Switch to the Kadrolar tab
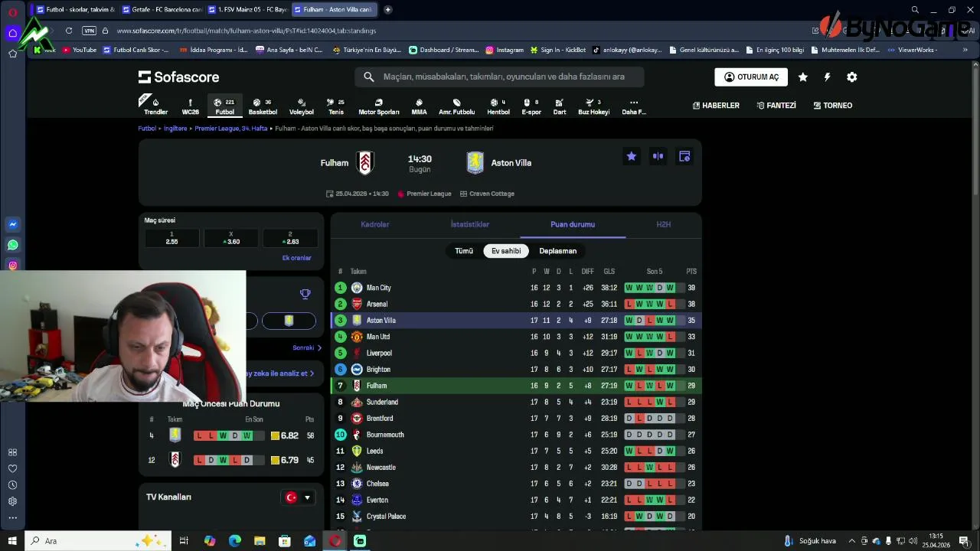This screenshot has width=980, height=551. point(375,224)
